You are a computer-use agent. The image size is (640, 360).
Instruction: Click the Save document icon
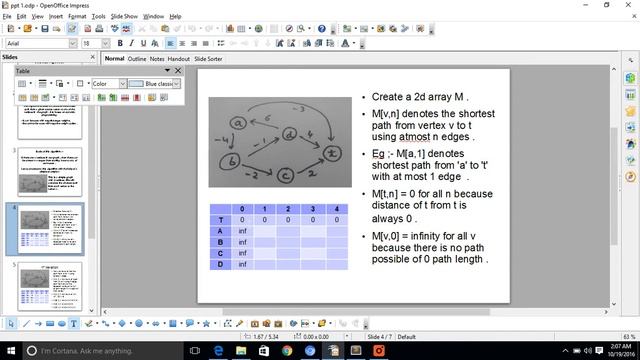pyautogui.click(x=45, y=29)
